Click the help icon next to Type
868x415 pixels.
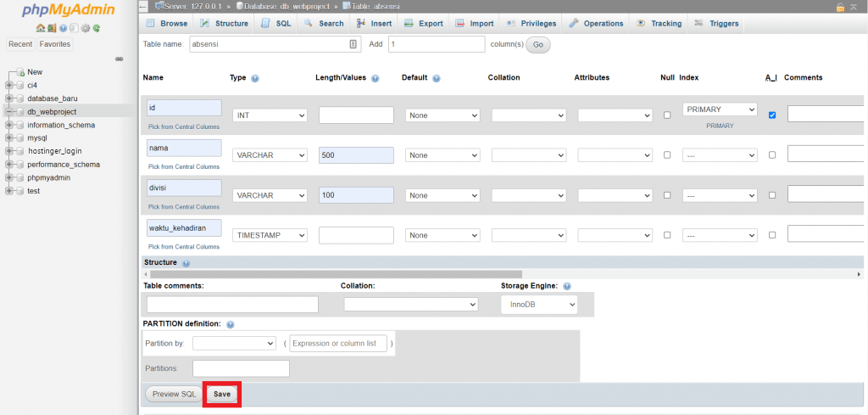(x=255, y=78)
